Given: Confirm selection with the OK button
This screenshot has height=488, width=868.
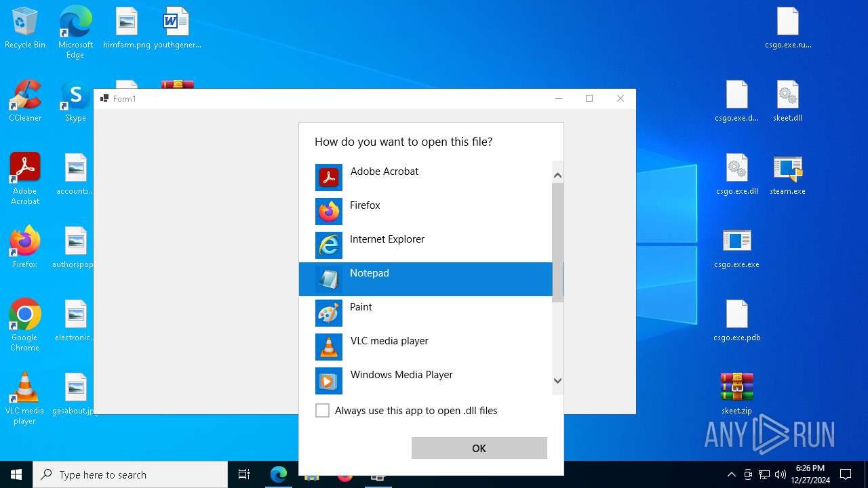Looking at the screenshot, I should [x=479, y=448].
